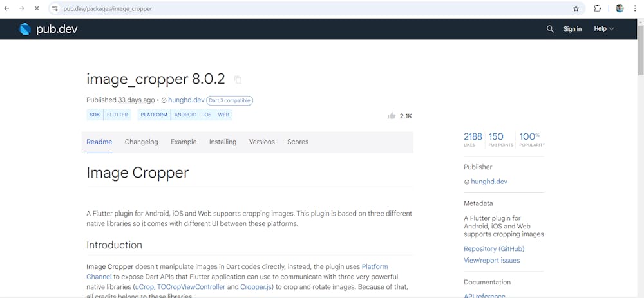Viewport: 644px width, 298px height.
Task: Click the WEB platform tag
Action: 223,115
